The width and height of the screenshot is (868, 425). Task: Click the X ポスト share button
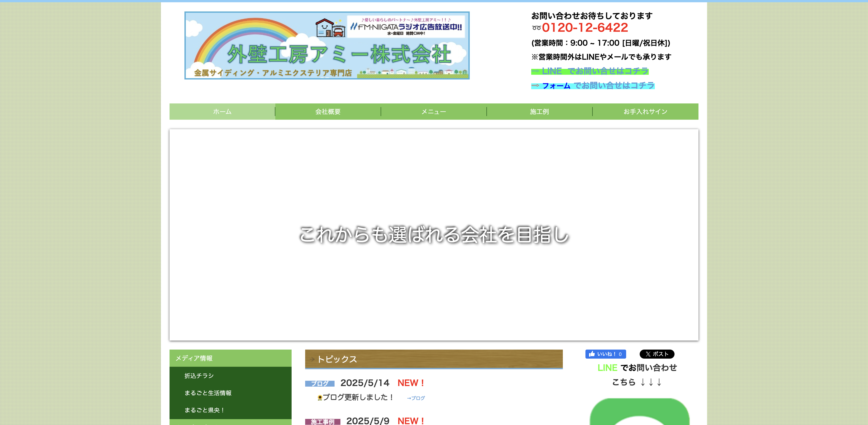tap(657, 354)
